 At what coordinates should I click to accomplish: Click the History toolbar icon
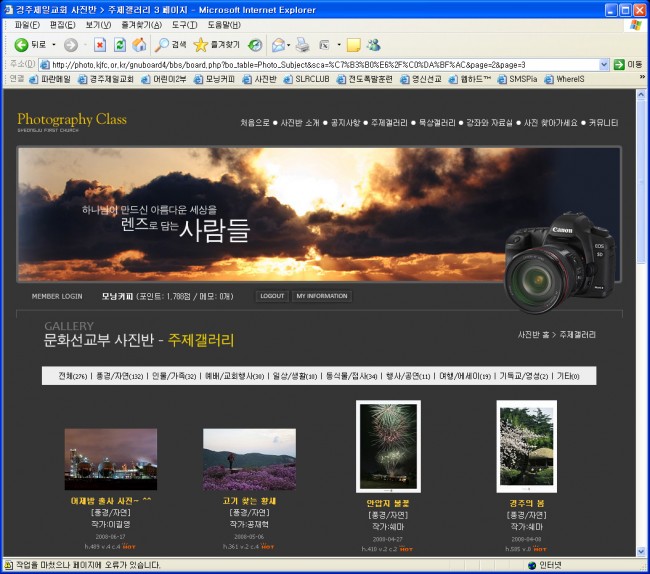255,45
